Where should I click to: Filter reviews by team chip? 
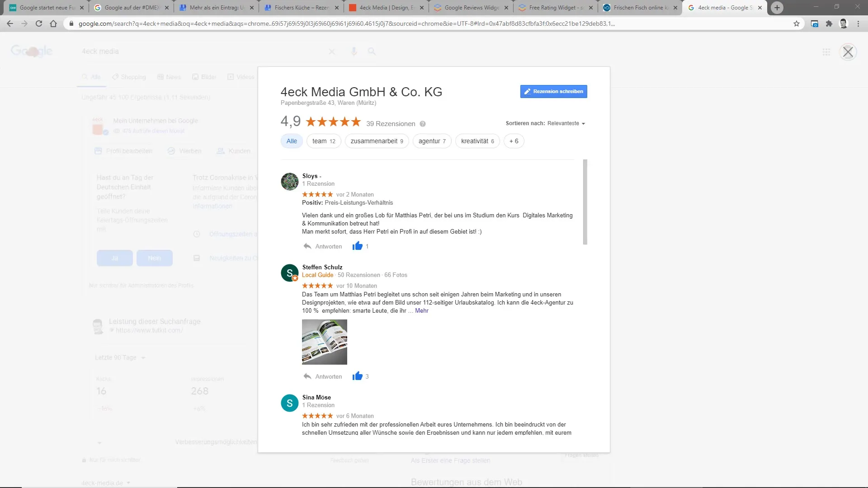(324, 141)
